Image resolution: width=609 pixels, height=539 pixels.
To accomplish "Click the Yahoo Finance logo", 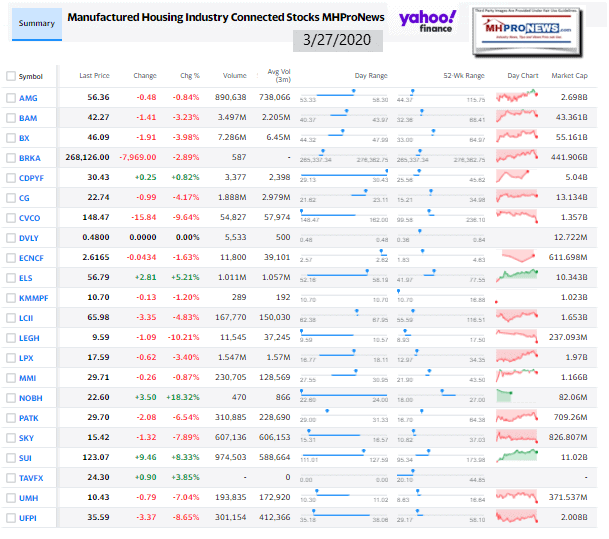I will pos(428,22).
